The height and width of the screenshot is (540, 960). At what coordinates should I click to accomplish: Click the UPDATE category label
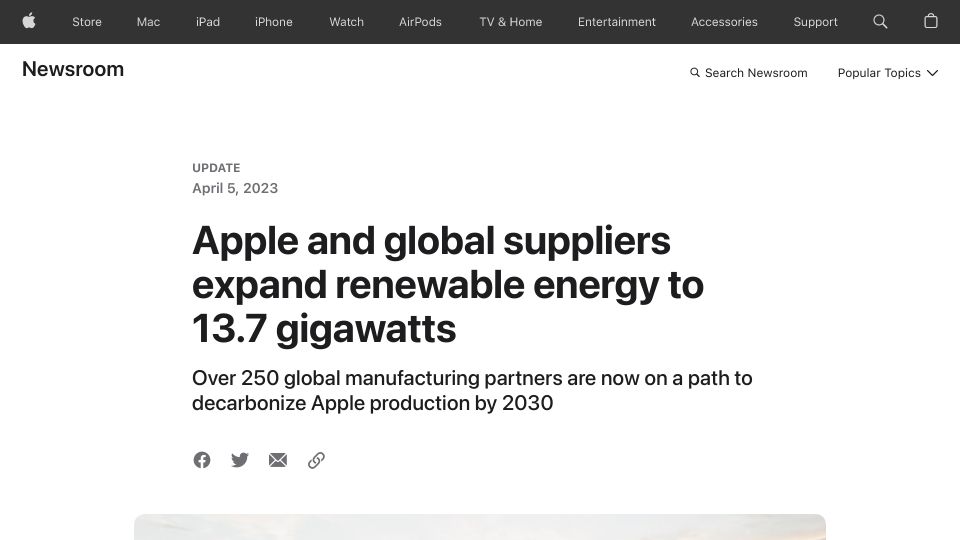216,168
